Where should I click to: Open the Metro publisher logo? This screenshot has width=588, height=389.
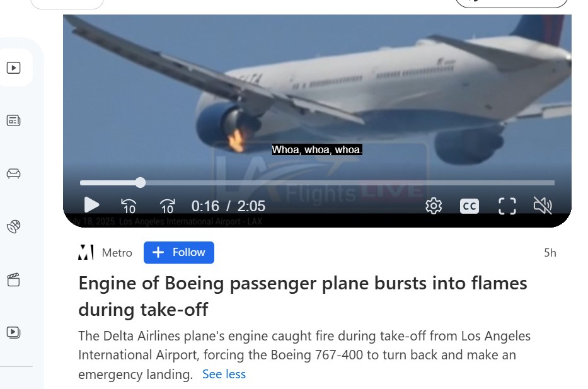(86, 252)
